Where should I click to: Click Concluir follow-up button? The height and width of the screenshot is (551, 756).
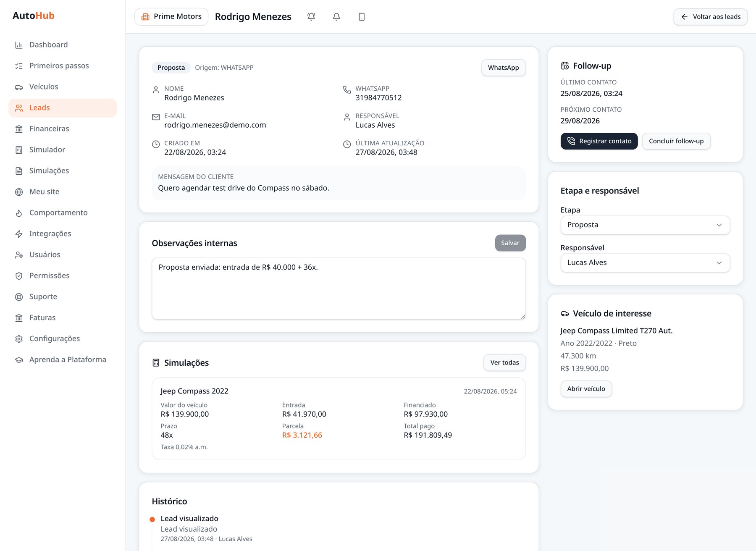676,141
